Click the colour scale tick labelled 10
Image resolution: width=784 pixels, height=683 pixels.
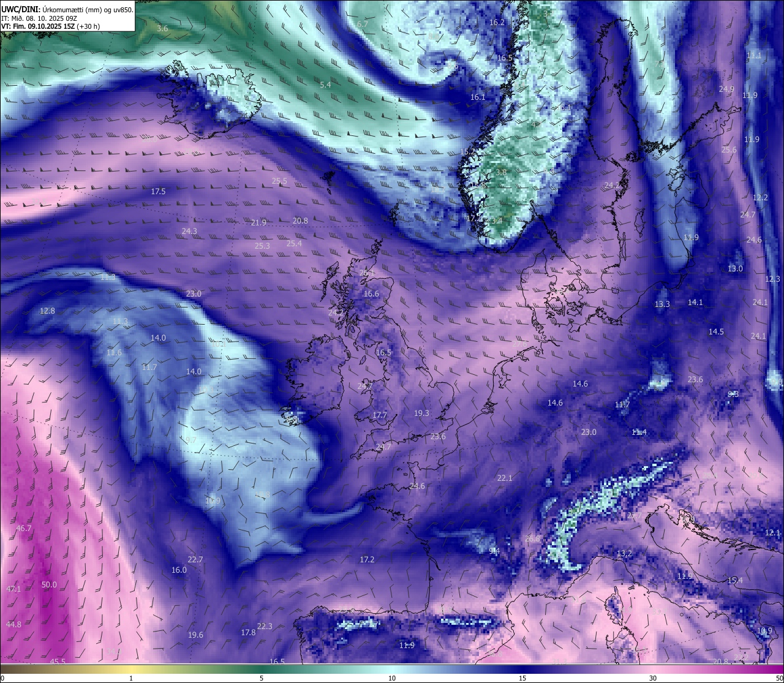click(x=392, y=678)
